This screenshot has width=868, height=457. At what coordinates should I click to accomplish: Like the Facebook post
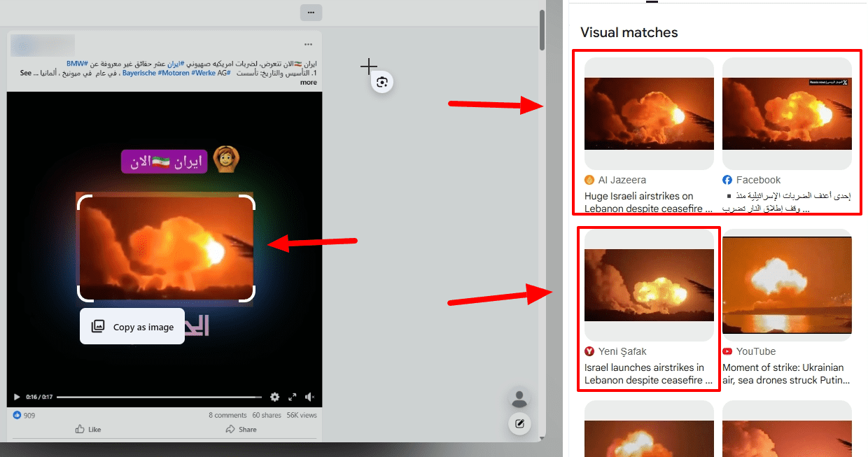pyautogui.click(x=87, y=429)
